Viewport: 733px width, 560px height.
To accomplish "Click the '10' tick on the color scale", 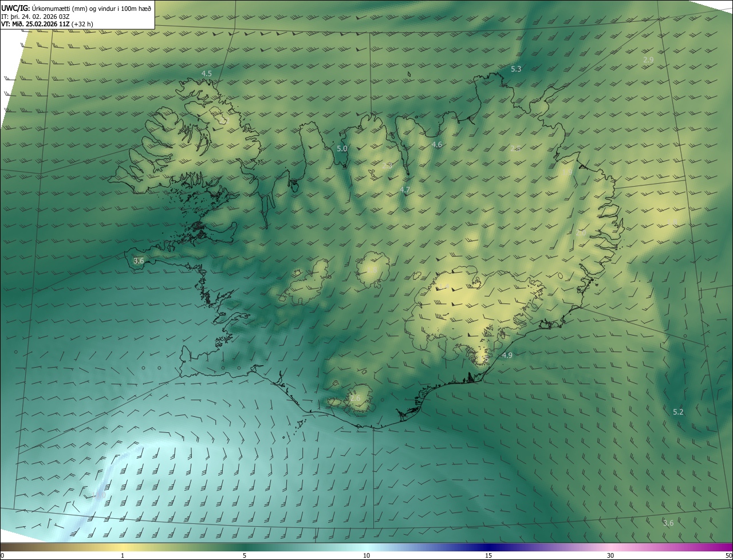I will point(366,555).
